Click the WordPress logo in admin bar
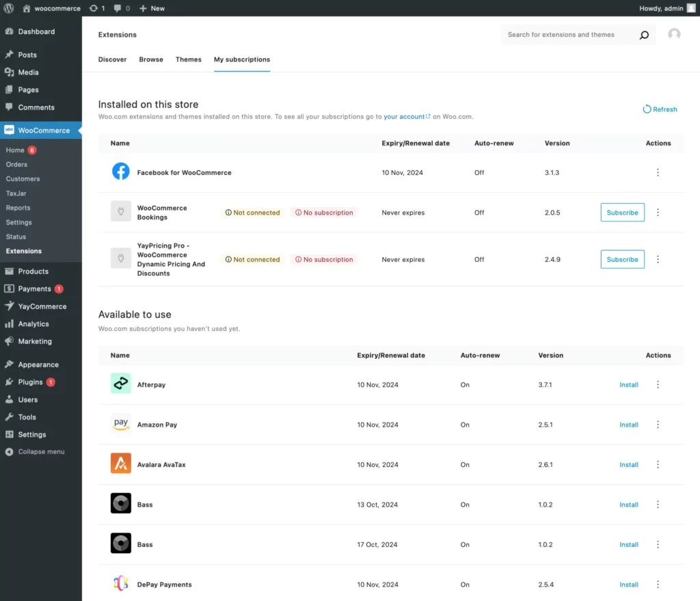 click(9, 8)
